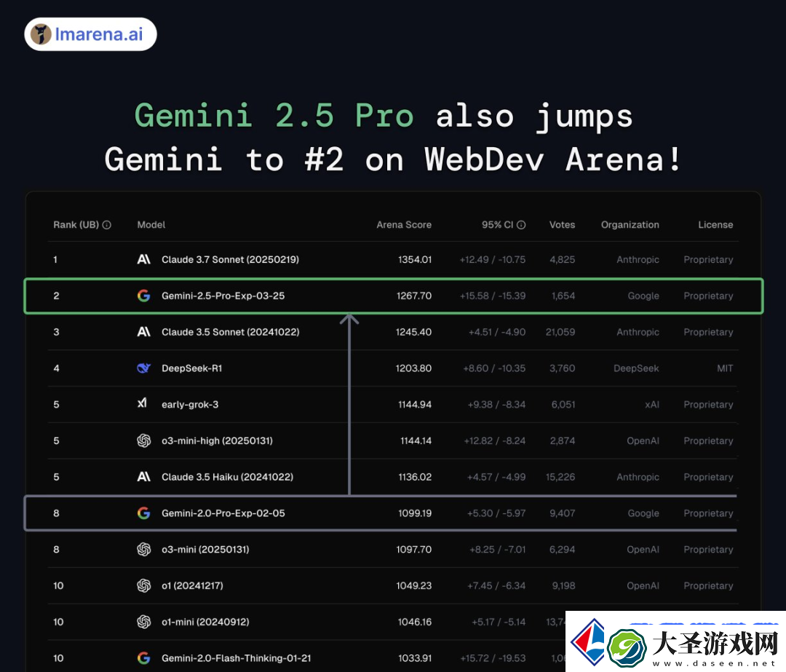Click Google logo beside Gemini-2.0-Flash-Thinking-01-21
Screen dimensions: 786x672
(x=144, y=658)
